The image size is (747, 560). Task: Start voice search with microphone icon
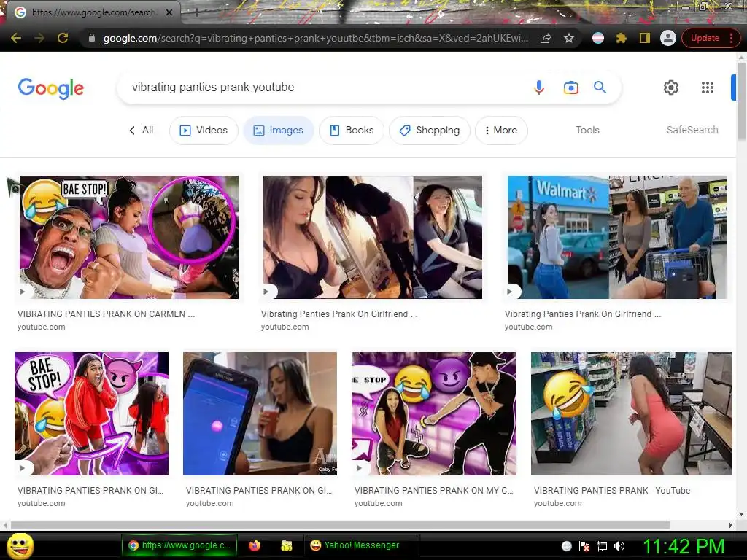pyautogui.click(x=539, y=87)
